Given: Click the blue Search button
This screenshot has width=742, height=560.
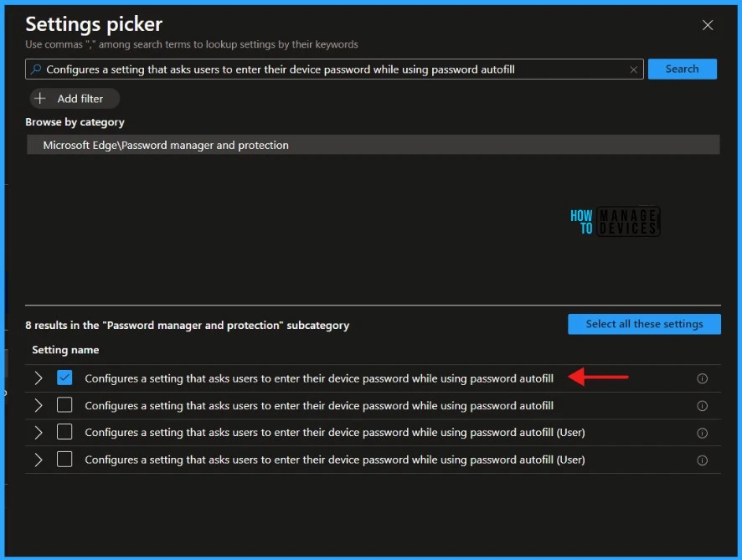Looking at the screenshot, I should click(682, 69).
